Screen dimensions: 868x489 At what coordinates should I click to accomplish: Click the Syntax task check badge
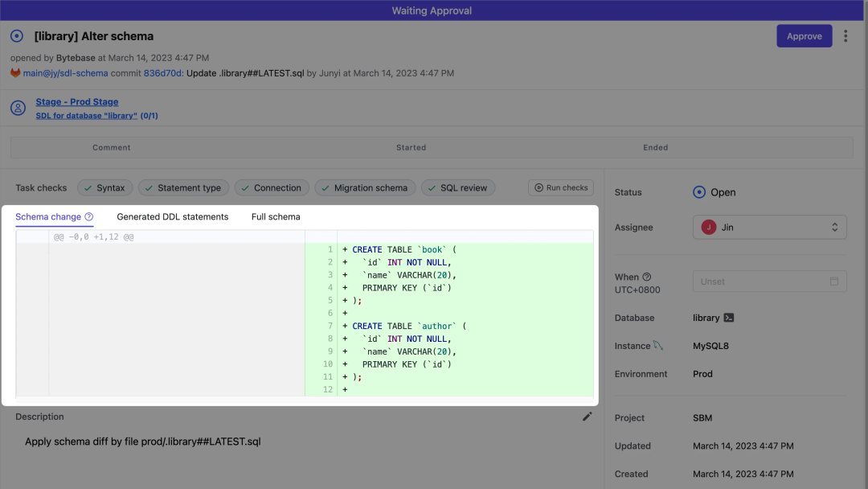105,187
